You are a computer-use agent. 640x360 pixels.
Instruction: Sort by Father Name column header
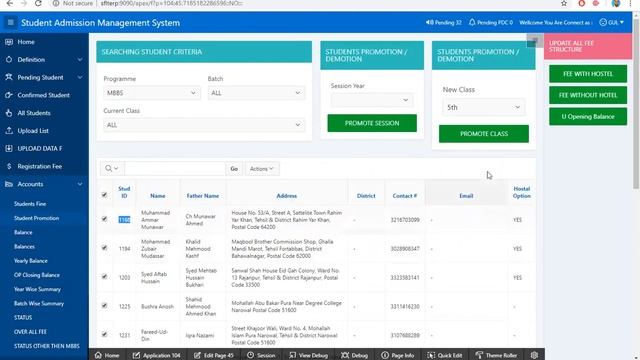202,196
